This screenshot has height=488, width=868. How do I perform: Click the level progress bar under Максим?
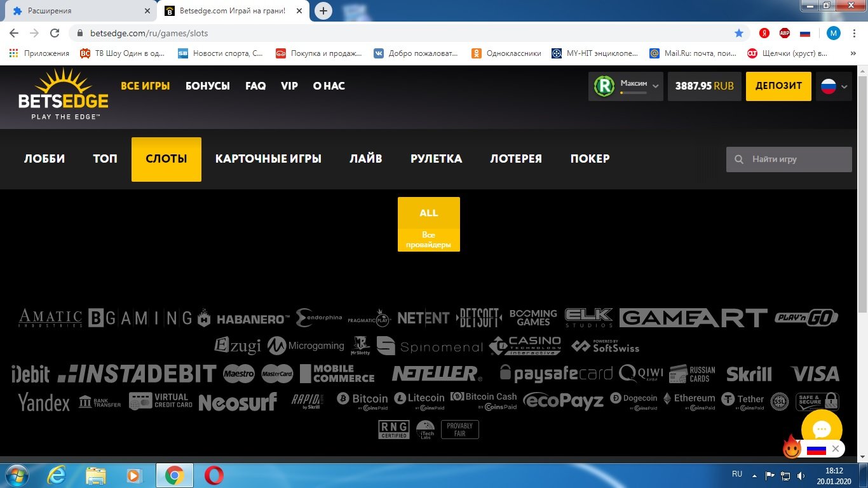coord(633,93)
